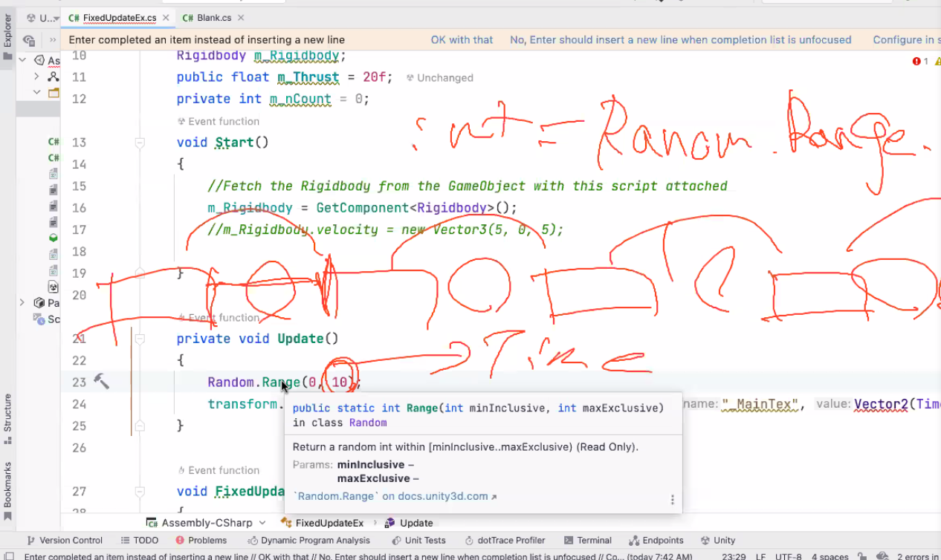Select the 'Sc' scratches item in Explorer
This screenshot has width=941, height=560.
click(x=46, y=319)
